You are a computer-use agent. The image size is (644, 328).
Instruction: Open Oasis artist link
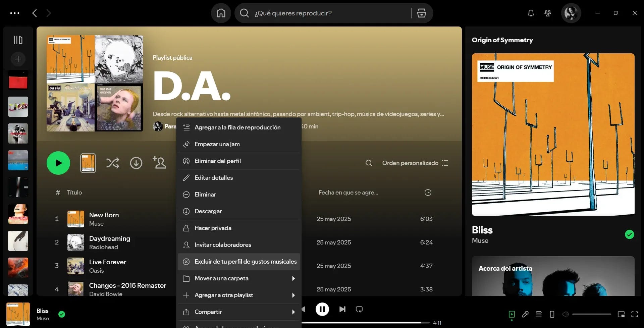[96, 271]
